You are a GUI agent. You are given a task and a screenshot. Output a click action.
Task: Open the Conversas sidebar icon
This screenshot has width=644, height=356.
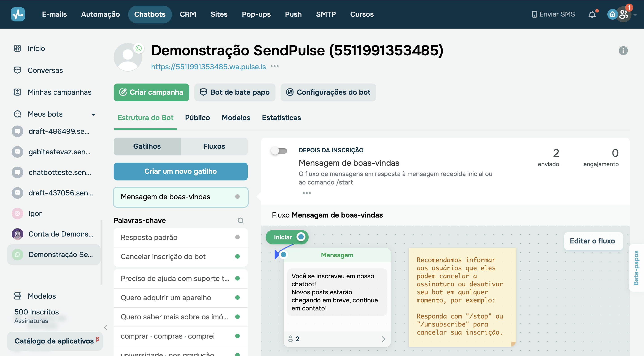[17, 70]
